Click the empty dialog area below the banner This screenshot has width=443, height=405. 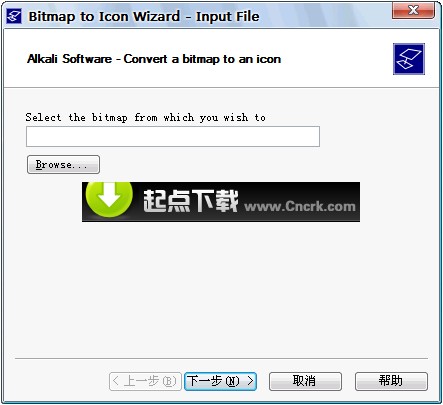click(221, 290)
